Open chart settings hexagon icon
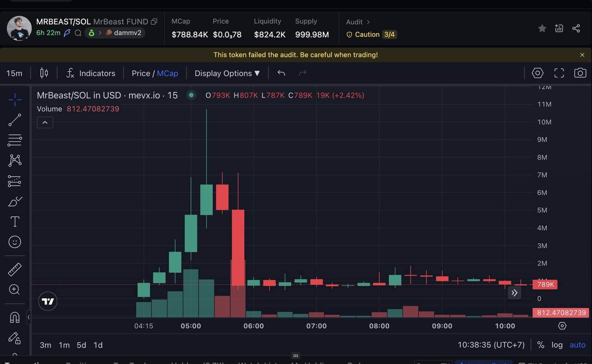The image size is (592, 364). 537,73
